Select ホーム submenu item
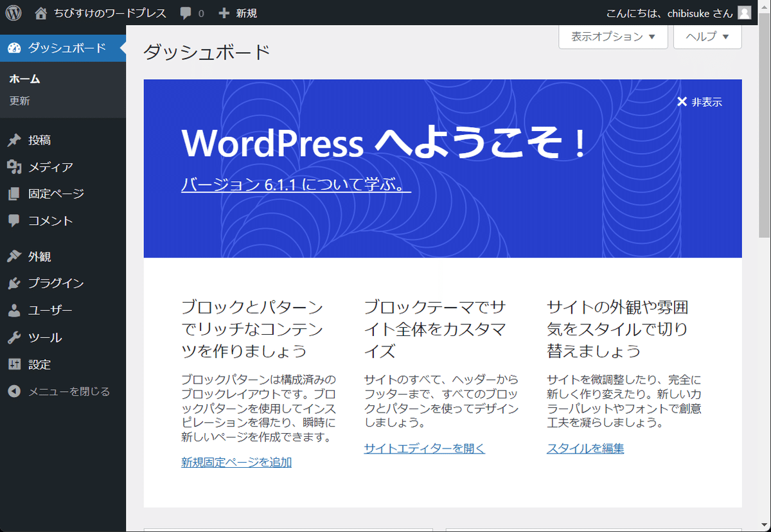 pyautogui.click(x=24, y=79)
